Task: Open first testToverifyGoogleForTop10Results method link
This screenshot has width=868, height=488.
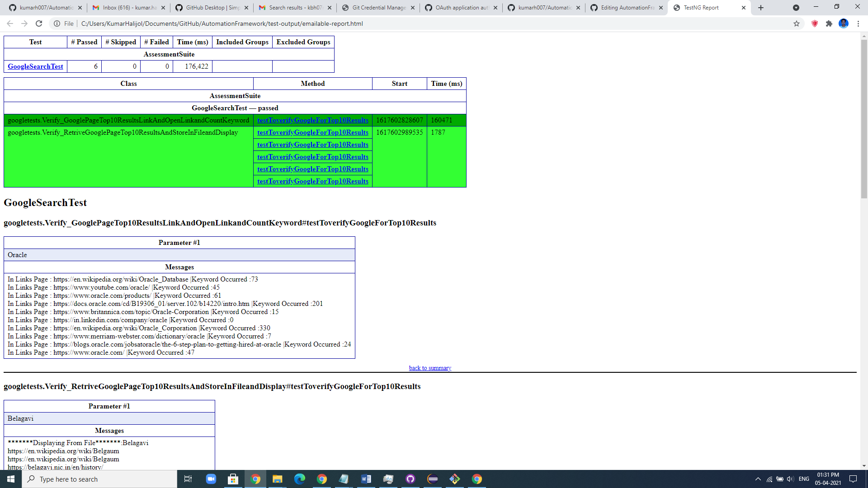Action: pos(312,120)
